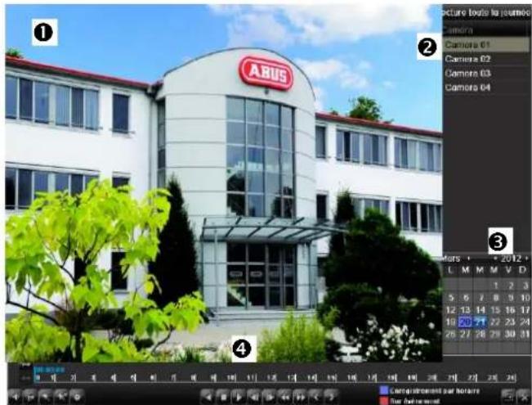The height and width of the screenshot is (405, 532).
Task: Toggle audio with the speaker icon
Action: click(14, 397)
